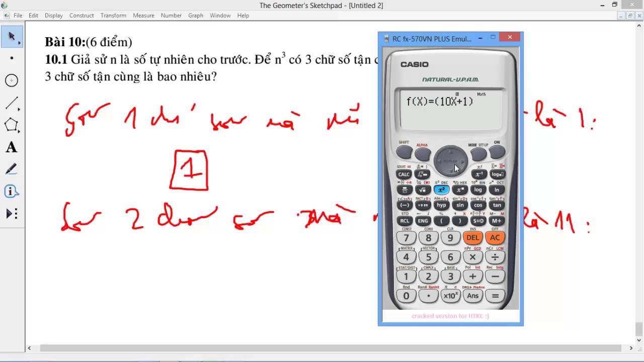Click the calculator fraction key
This screenshot has width=644, height=362.
point(404,190)
